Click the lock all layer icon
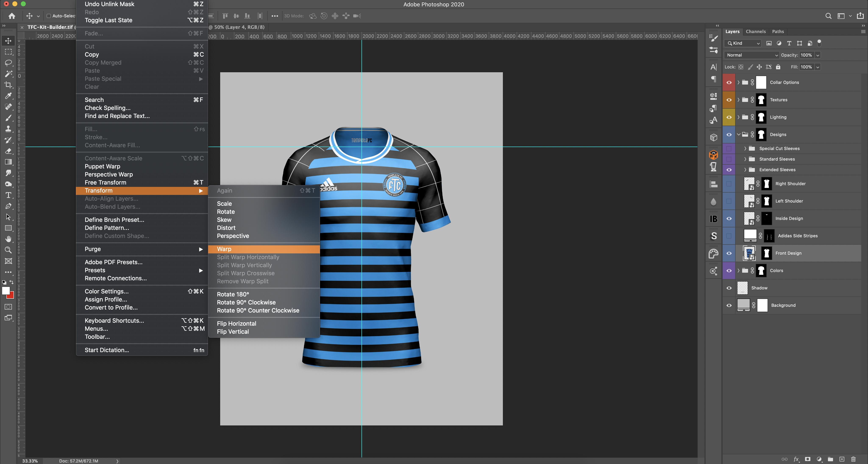 click(778, 67)
